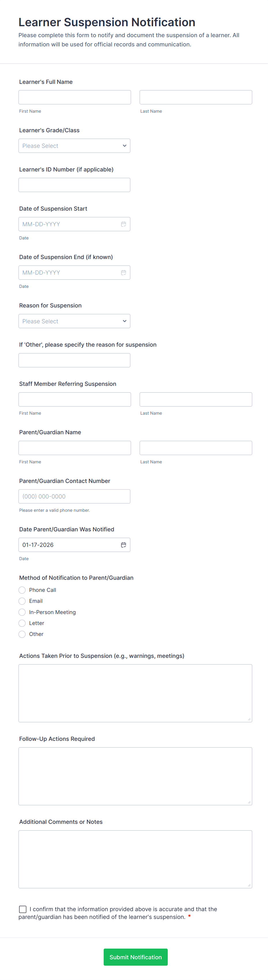
Task: Focus the 'Other' suspension reason text field
Action: pyautogui.click(x=74, y=360)
